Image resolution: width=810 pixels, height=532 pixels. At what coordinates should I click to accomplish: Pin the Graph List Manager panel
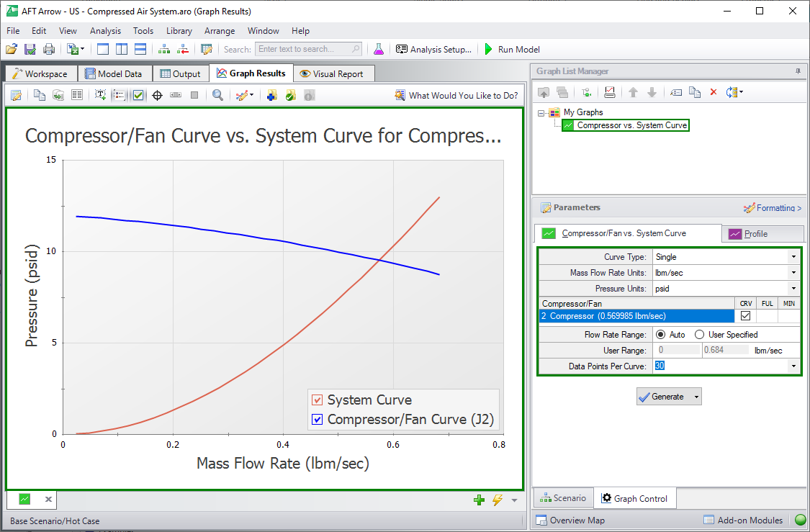[x=798, y=71]
